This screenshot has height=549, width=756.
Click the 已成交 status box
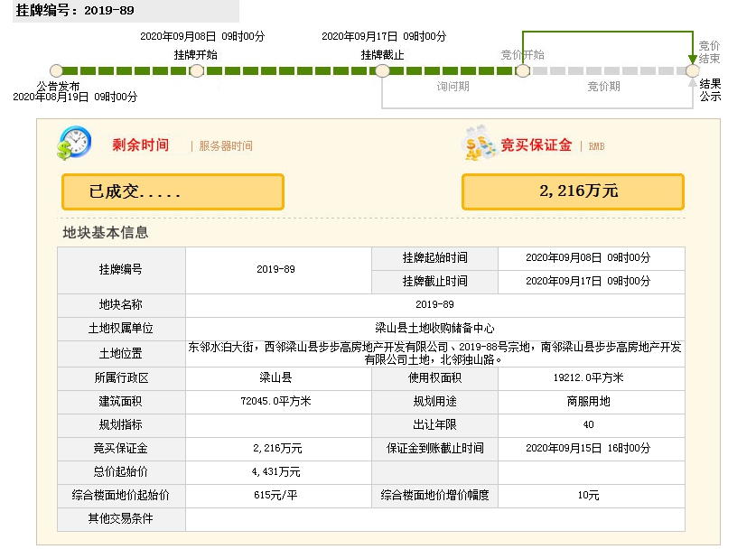pos(173,191)
